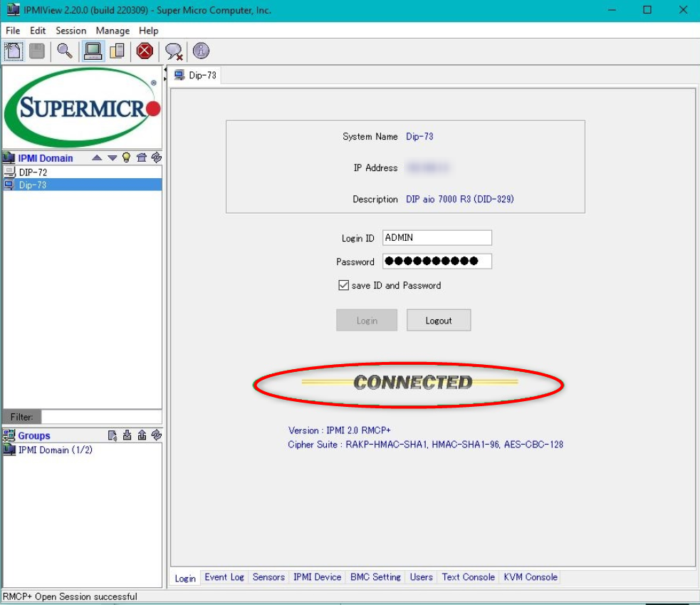700x605 pixels.
Task: Minimize the IPMIView window
Action: point(612,10)
